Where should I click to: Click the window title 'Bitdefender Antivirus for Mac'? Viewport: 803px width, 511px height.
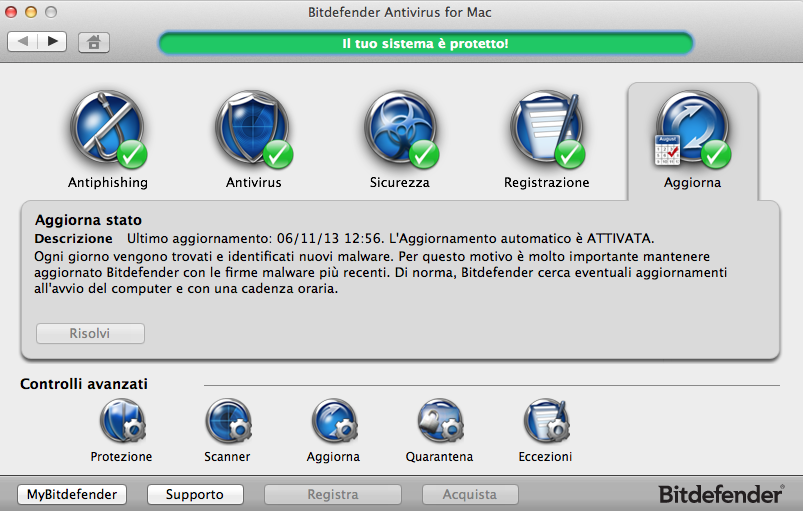(x=399, y=12)
